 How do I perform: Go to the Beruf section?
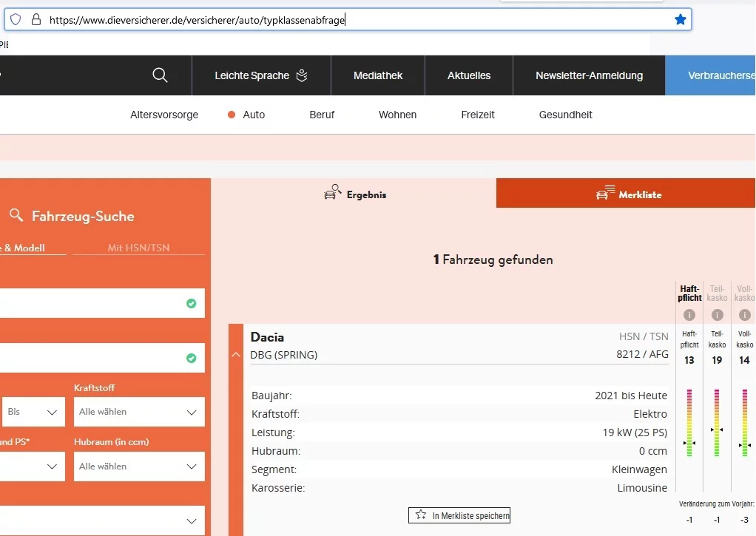click(x=322, y=115)
